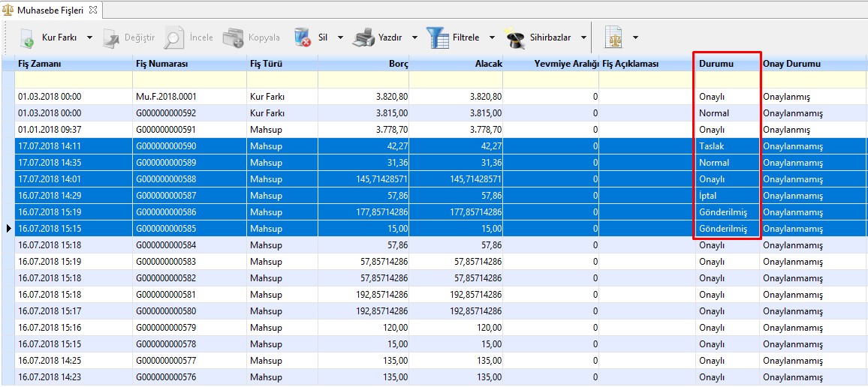The width and height of the screenshot is (868, 387).
Task: Switch to the Muhasebe Fişleri tab
Action: 49,10
